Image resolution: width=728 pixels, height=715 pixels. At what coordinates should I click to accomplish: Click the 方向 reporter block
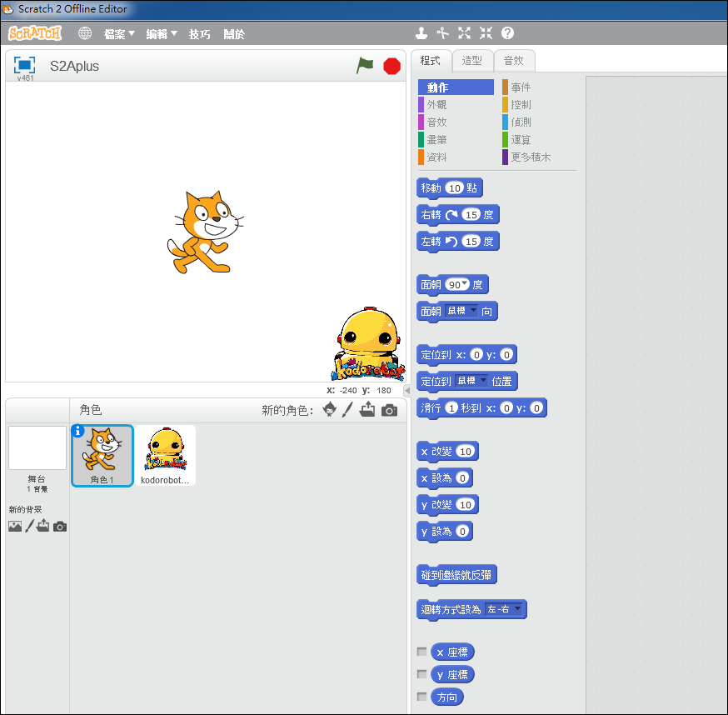[x=446, y=697]
